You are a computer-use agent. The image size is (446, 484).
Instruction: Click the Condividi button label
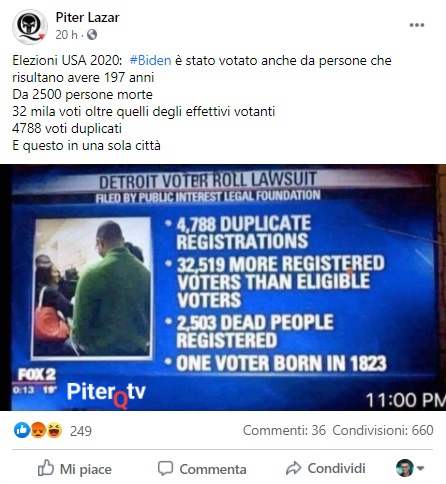click(x=336, y=468)
